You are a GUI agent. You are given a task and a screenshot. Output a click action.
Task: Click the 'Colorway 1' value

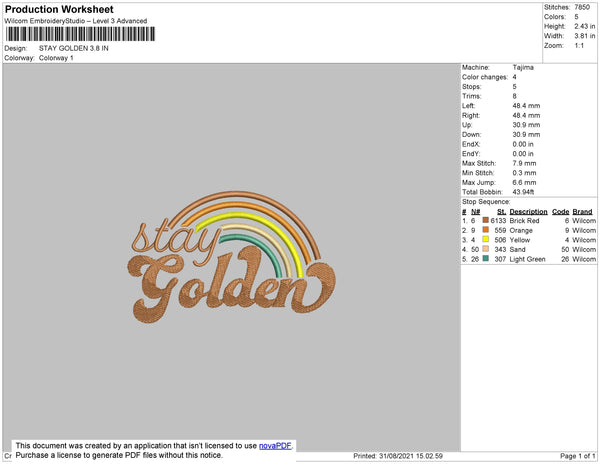tap(56, 58)
